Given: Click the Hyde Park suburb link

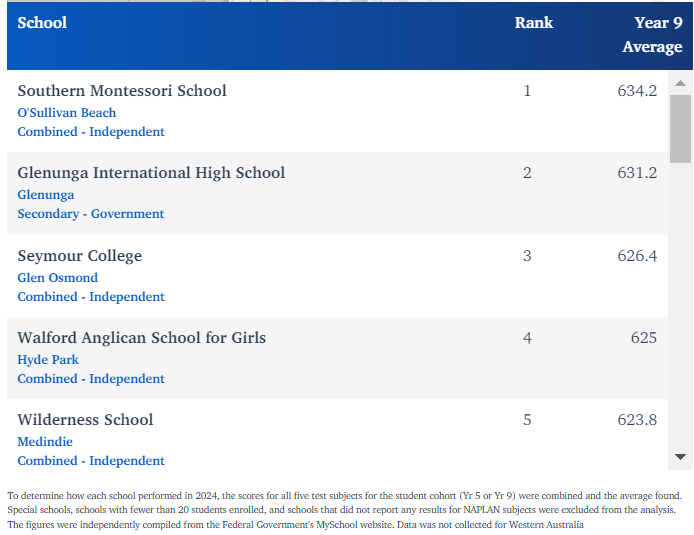Looking at the screenshot, I should pyautogui.click(x=48, y=360).
